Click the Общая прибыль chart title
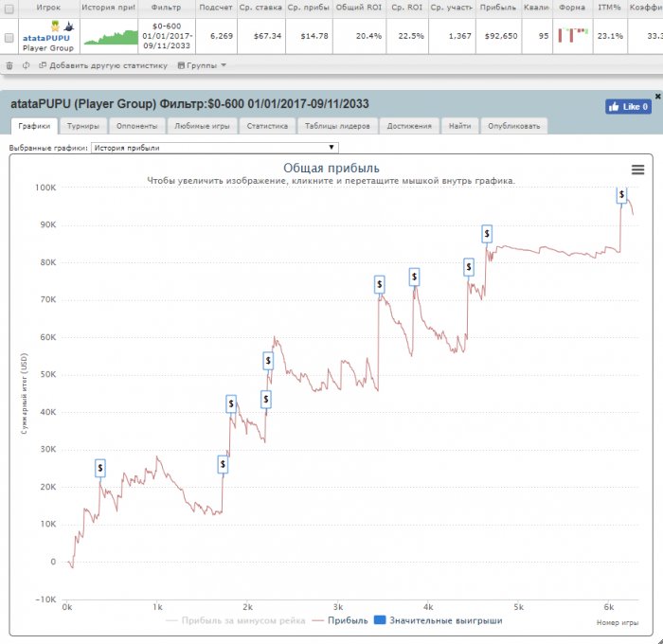 (331, 169)
